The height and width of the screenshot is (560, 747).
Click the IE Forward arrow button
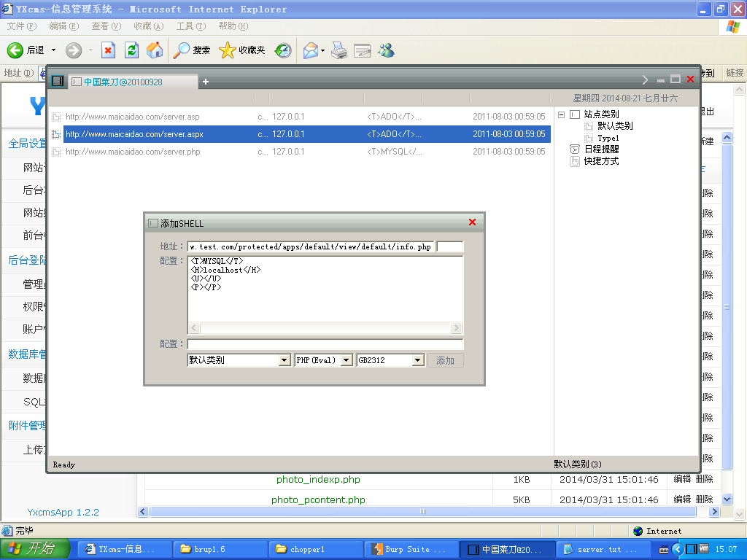(74, 50)
